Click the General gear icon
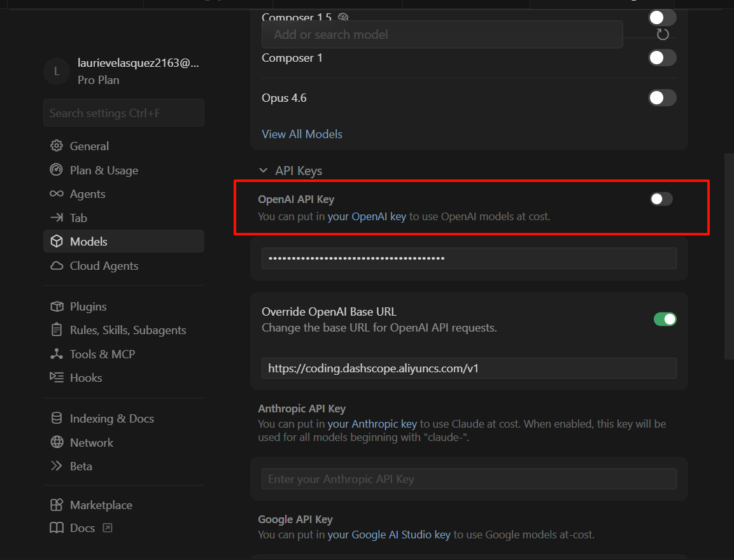 point(57,146)
